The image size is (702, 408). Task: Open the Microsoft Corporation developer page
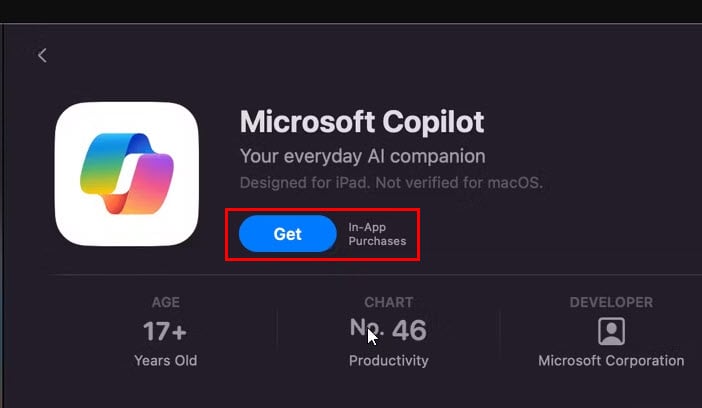coord(611,361)
